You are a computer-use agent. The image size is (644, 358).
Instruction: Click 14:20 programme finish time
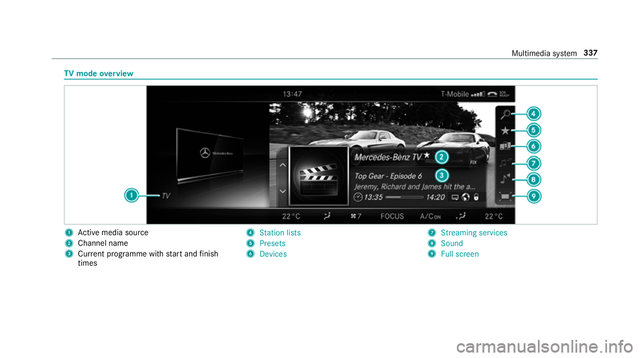(x=435, y=197)
